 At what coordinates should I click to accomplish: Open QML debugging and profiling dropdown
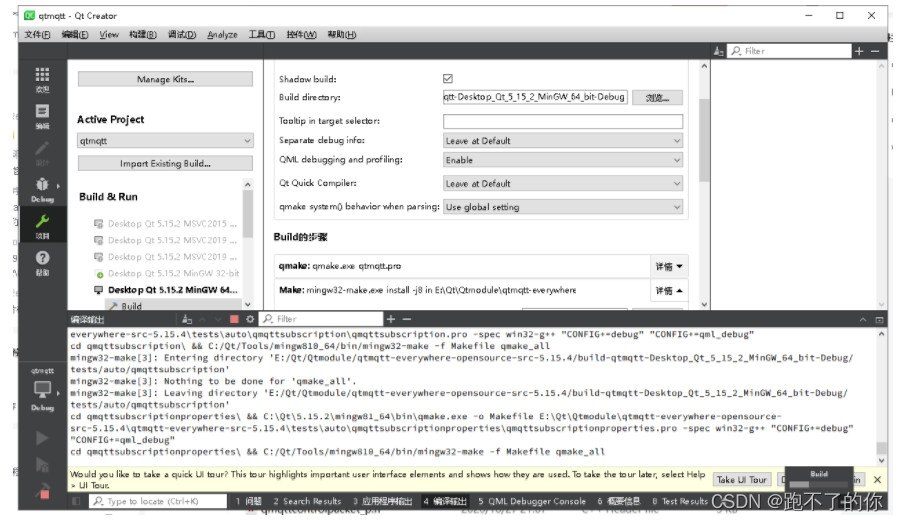[x=563, y=160]
